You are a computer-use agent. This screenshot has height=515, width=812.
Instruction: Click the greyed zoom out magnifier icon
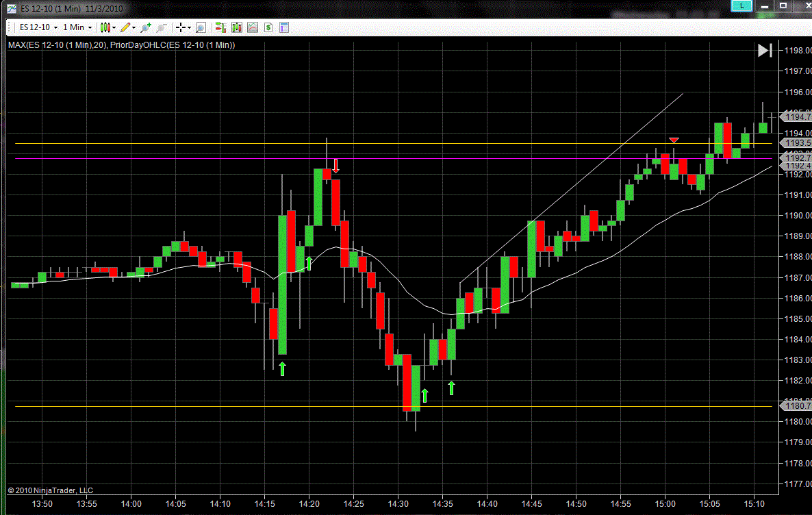(162, 27)
